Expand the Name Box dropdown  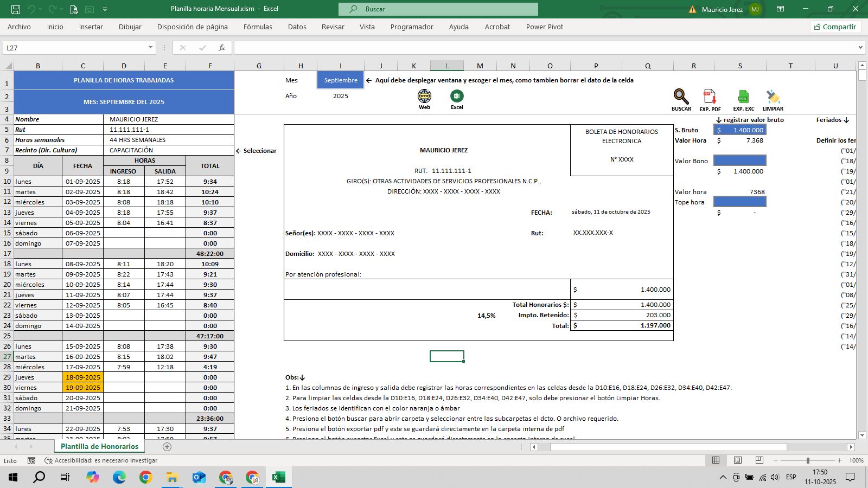point(150,48)
